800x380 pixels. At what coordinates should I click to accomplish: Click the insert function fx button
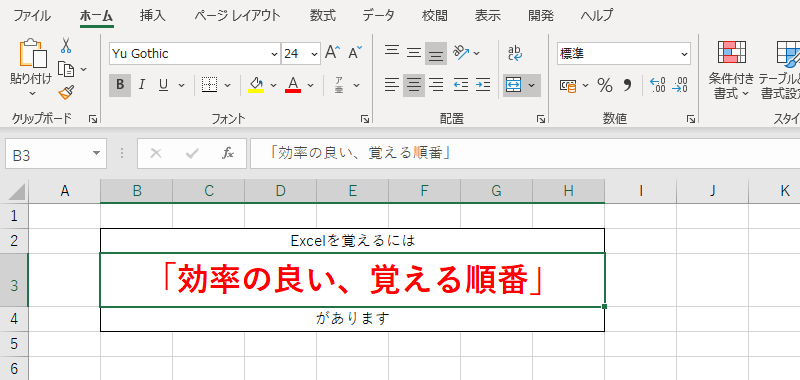228,154
